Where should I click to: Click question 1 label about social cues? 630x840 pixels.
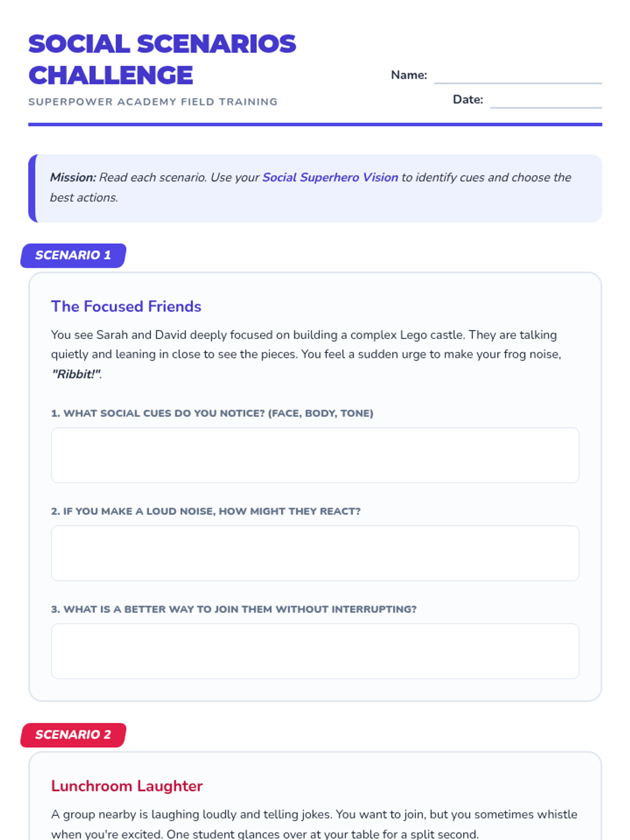pyautogui.click(x=212, y=413)
